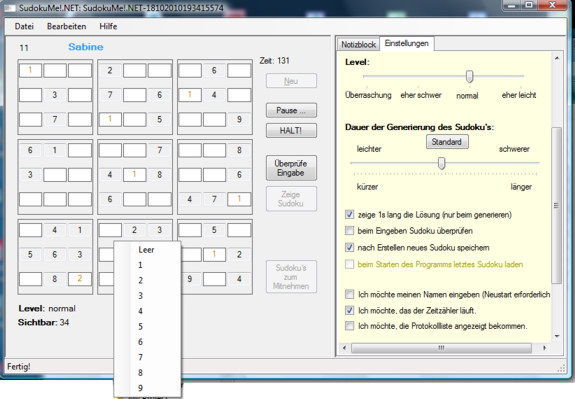Open the Hilfe menu

tap(108, 26)
